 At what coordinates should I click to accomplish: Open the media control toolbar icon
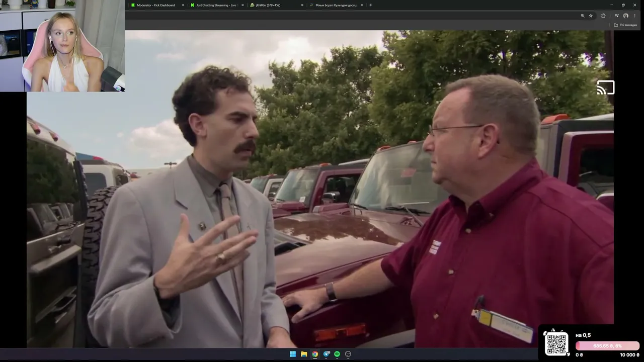click(617, 16)
